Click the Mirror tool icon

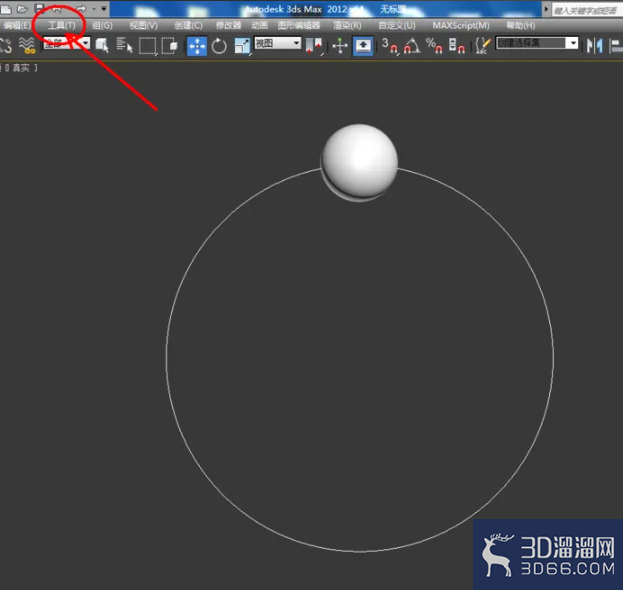(594, 46)
